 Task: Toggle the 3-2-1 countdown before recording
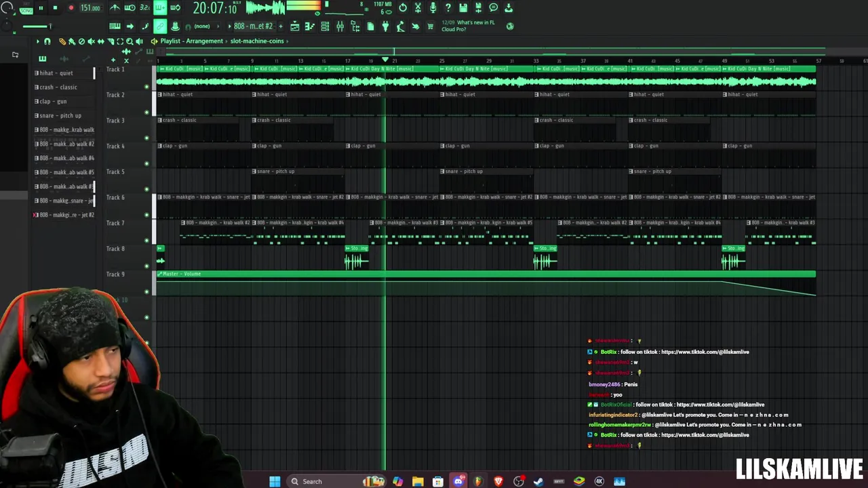click(144, 8)
